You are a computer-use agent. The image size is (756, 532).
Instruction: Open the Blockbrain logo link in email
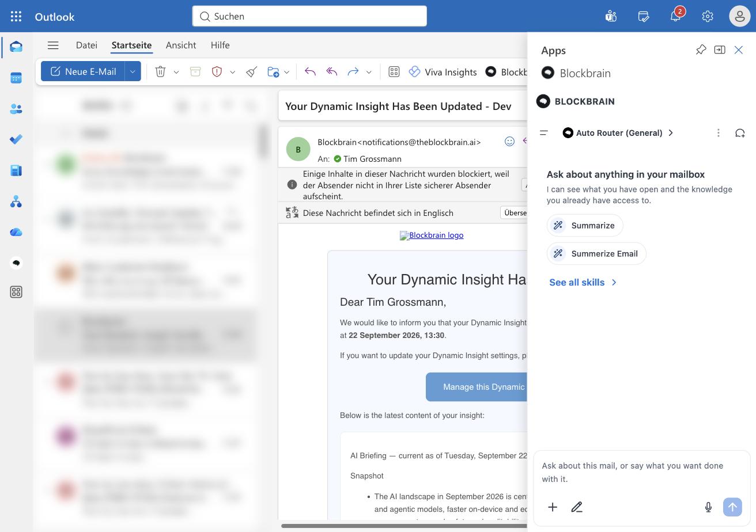click(432, 235)
